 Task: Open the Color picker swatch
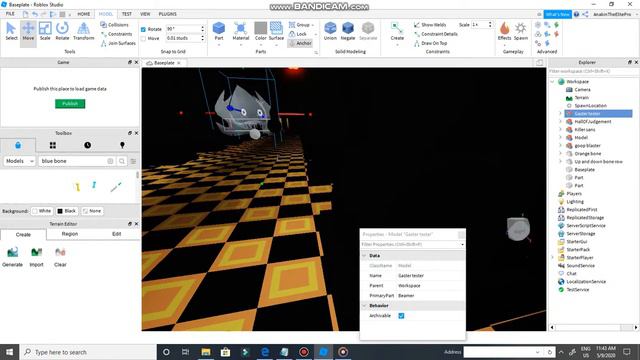260,28
